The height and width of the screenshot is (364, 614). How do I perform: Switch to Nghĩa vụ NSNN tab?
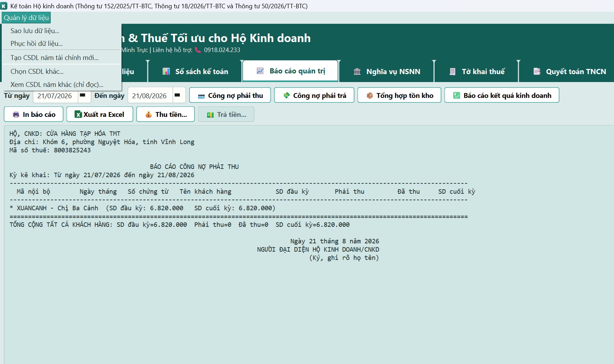(x=387, y=71)
